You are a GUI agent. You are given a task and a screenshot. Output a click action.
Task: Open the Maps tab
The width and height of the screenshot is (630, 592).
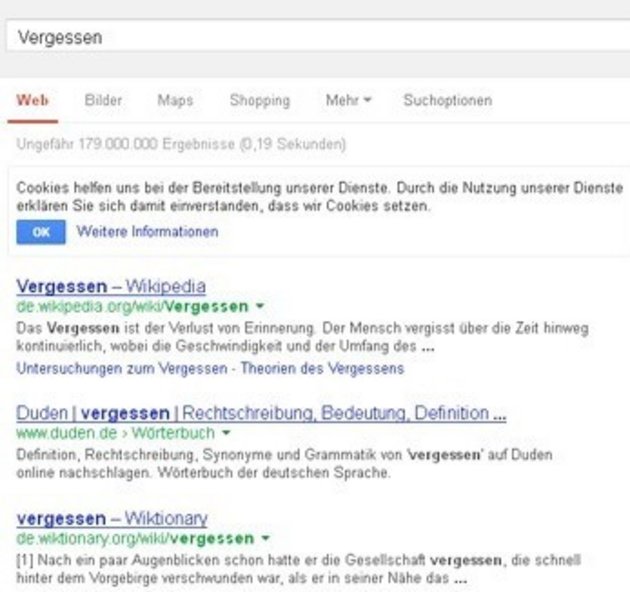[175, 101]
